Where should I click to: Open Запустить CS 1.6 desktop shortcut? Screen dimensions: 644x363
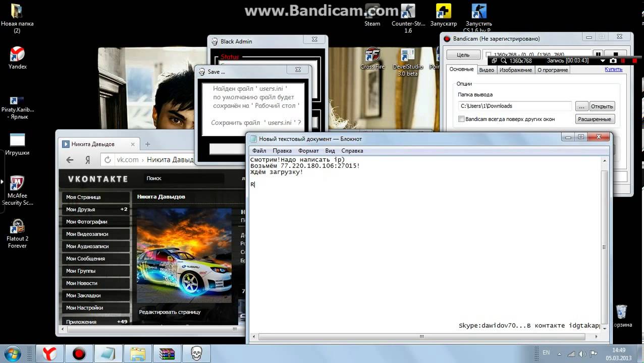tap(478, 19)
